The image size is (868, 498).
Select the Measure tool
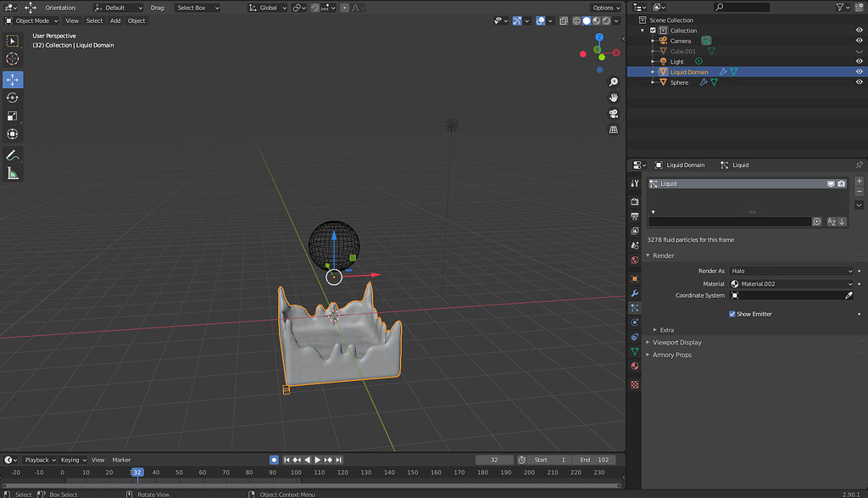(12, 174)
